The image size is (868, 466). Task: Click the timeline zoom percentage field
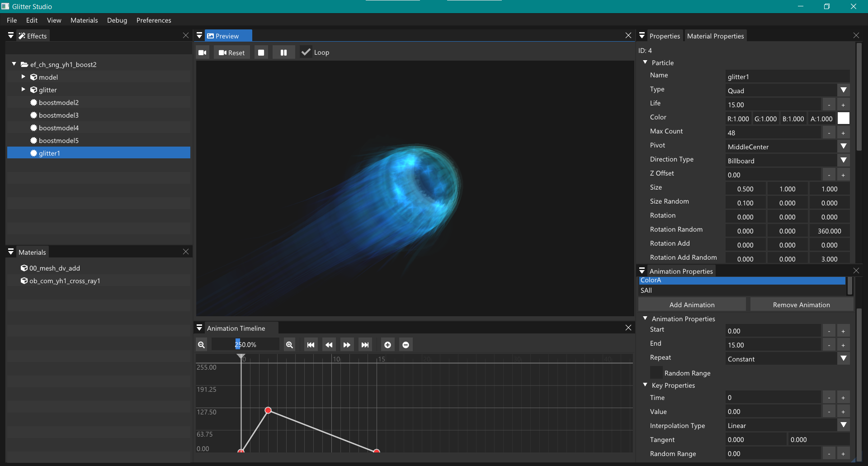pos(245,345)
